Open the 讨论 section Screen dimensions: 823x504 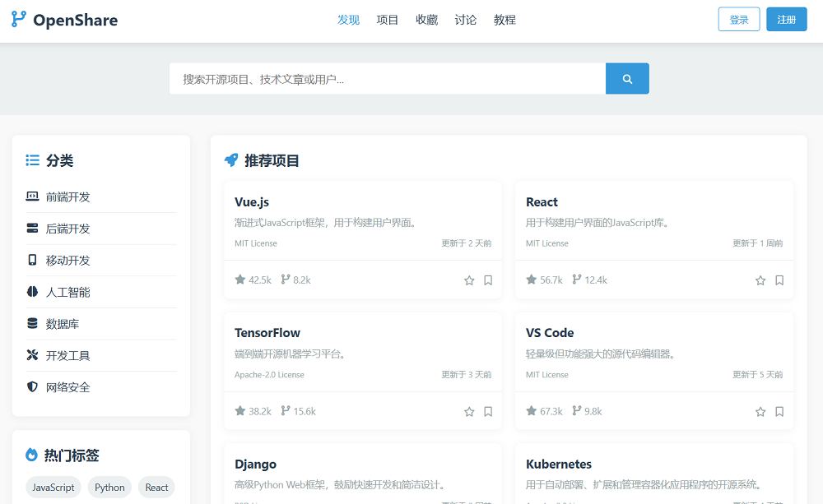466,19
